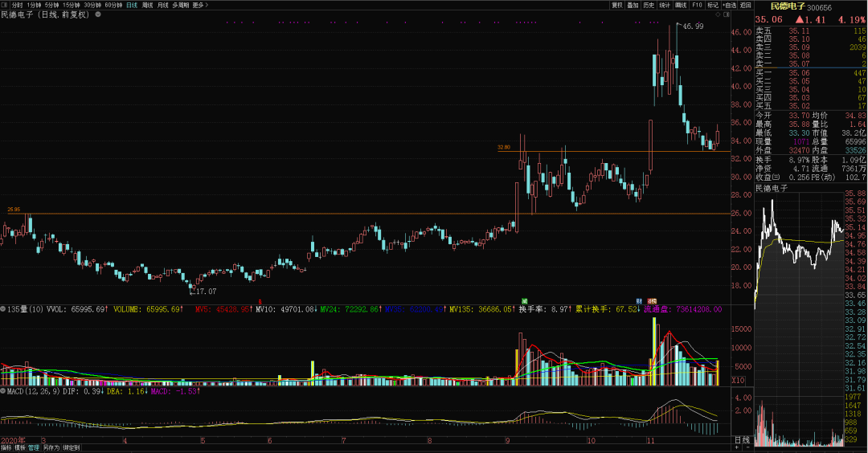Click the 买一 bid price row
The height and width of the screenshot is (453, 868).
click(810, 72)
